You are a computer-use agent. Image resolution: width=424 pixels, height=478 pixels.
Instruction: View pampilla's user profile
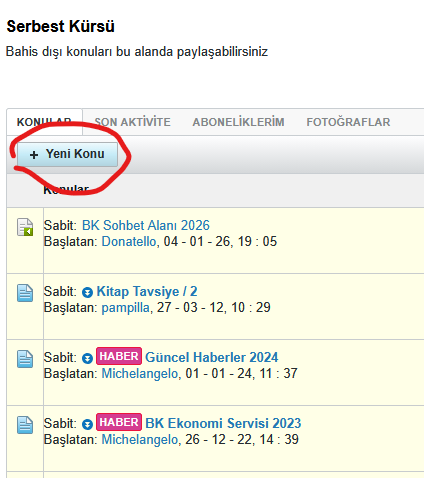[x=125, y=308]
